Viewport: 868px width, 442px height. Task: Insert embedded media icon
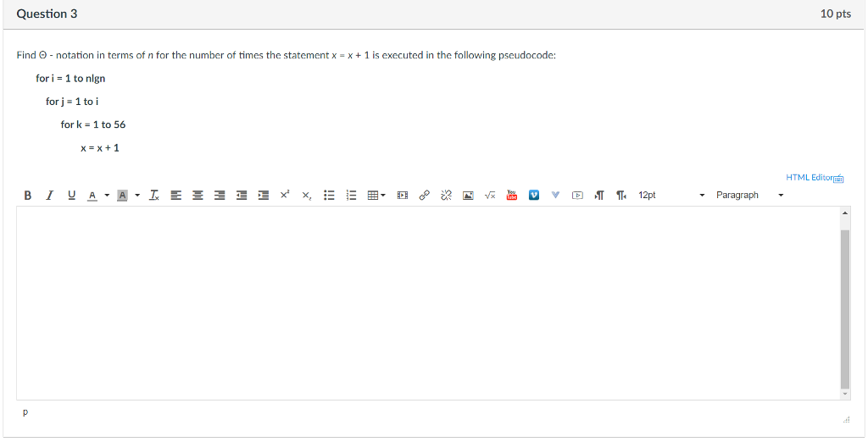point(403,196)
